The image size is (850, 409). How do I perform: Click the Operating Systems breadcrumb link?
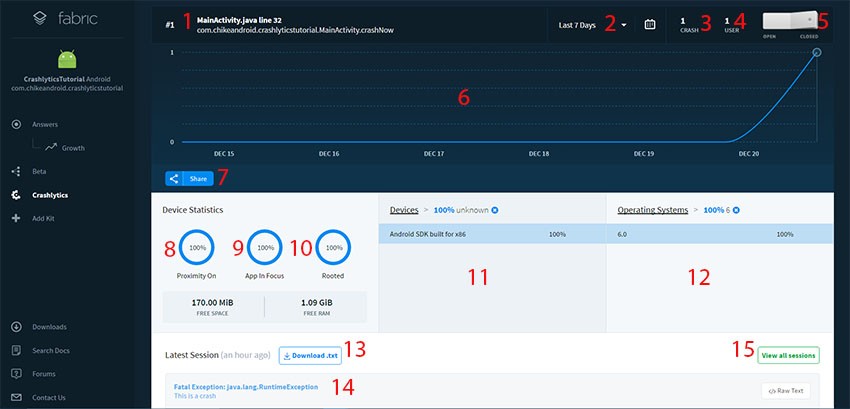tap(653, 210)
